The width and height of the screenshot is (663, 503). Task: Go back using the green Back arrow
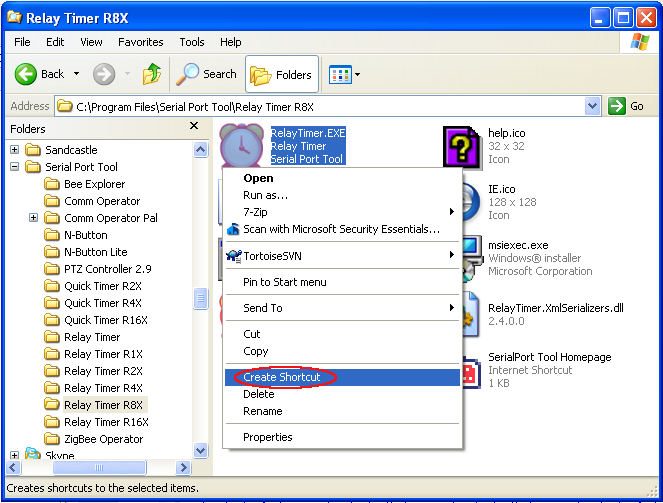click(25, 74)
